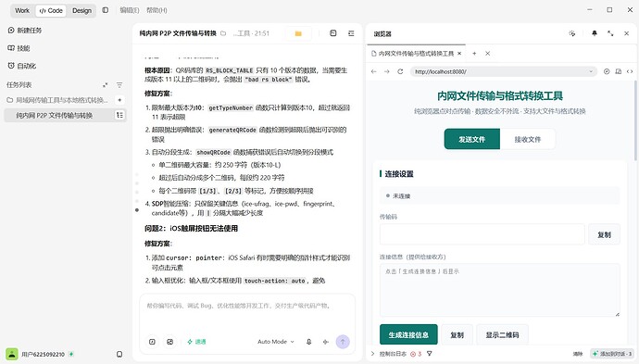The width and height of the screenshot is (639, 364).
Task: Click the 浏览器 panel title
Action: 382,34
